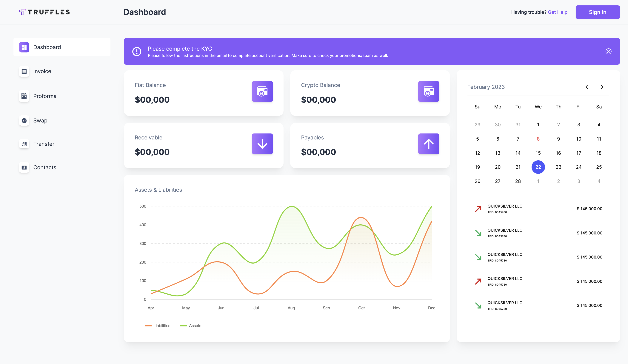628x364 pixels.
Task: Open the Proforma menu item
Action: (45, 96)
